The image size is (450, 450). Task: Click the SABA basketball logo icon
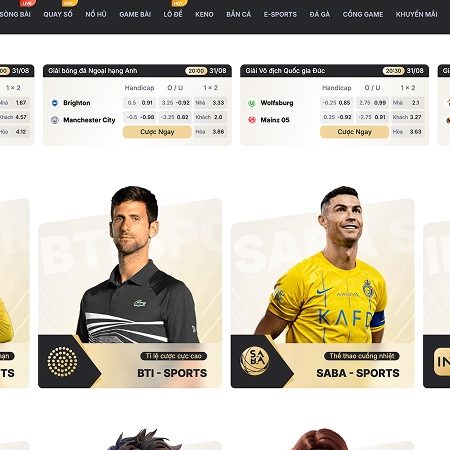click(x=255, y=361)
